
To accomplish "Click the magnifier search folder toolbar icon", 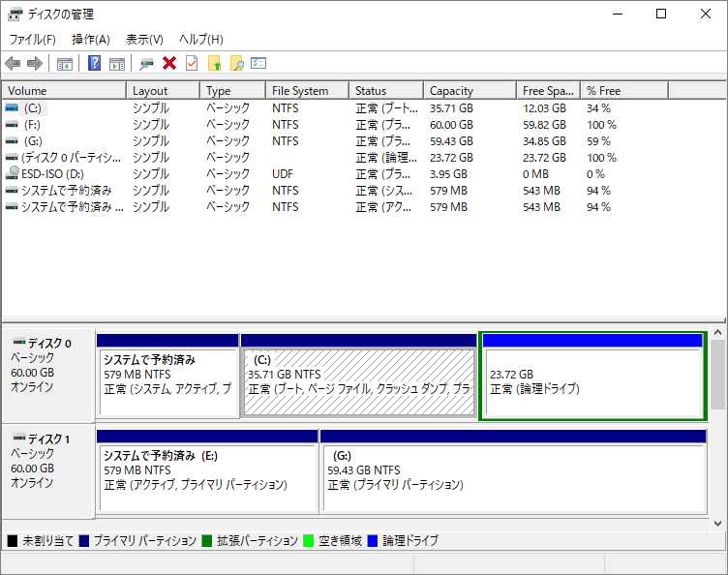I will pos(236,64).
